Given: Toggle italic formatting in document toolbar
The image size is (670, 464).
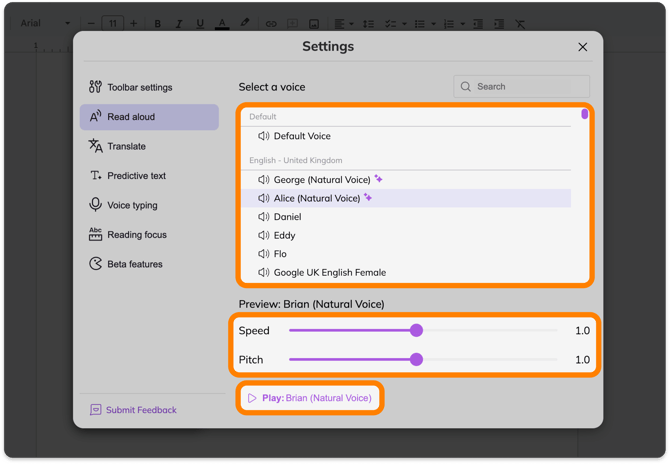Looking at the screenshot, I should point(179,23).
